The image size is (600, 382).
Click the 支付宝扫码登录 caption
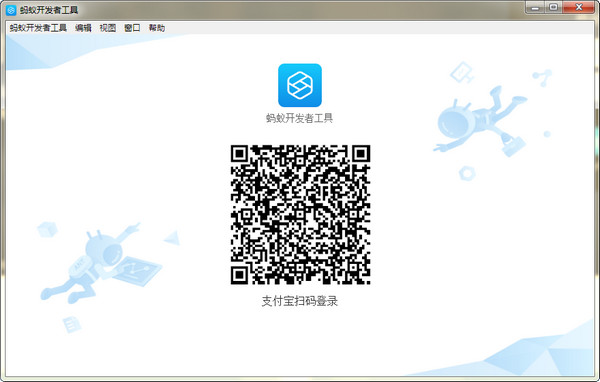click(300, 301)
